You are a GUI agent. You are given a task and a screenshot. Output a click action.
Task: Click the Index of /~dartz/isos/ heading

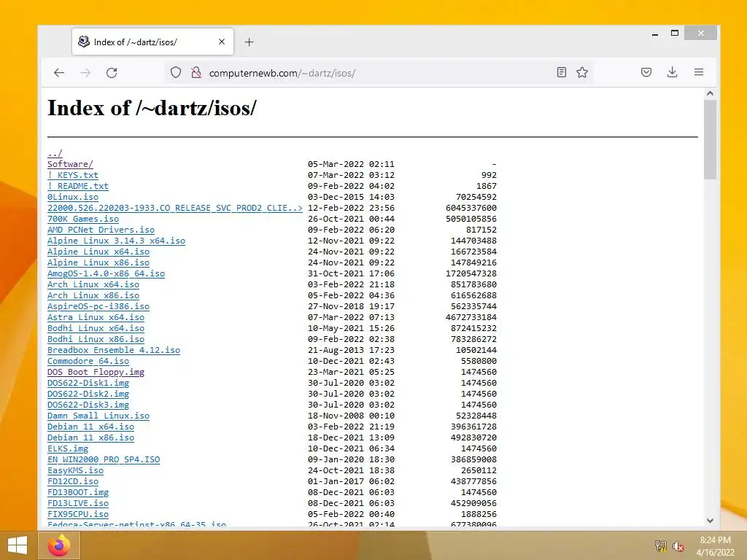point(152,108)
